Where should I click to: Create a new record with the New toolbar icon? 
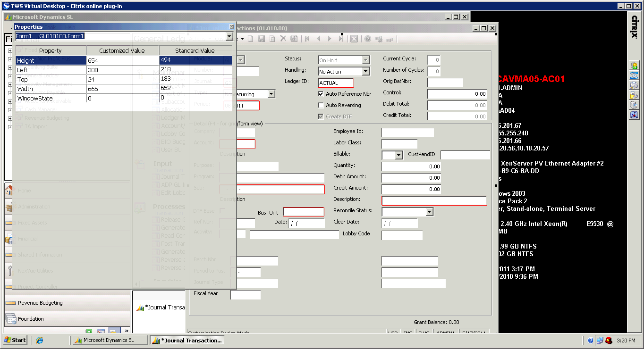pos(250,38)
